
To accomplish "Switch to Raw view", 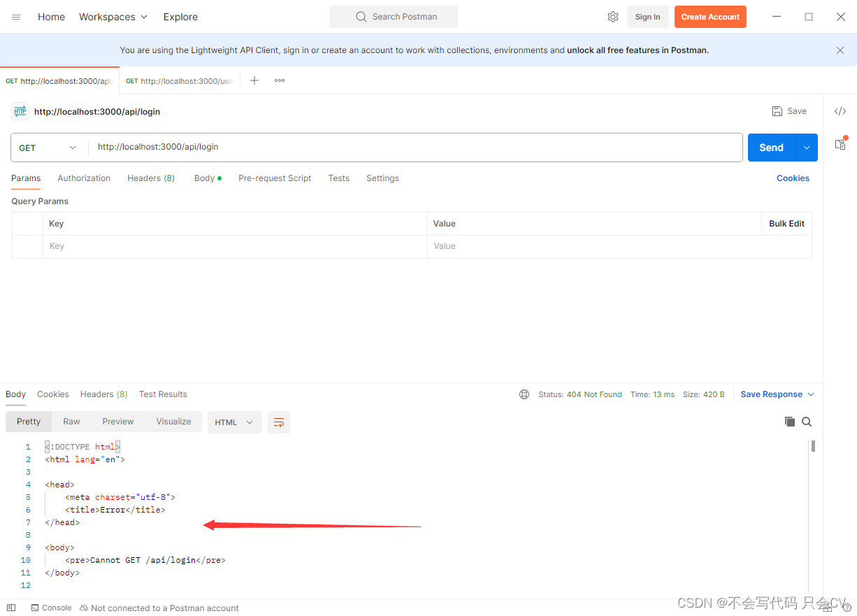I will click(71, 422).
